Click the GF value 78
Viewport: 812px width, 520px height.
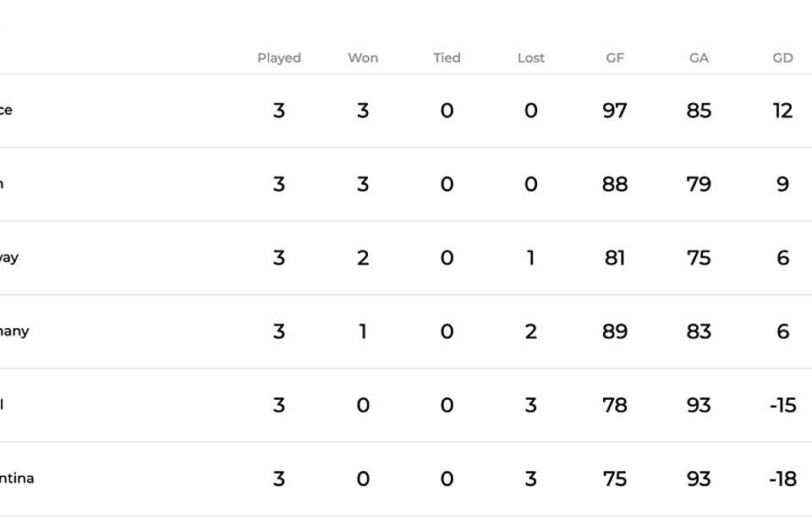615,406
